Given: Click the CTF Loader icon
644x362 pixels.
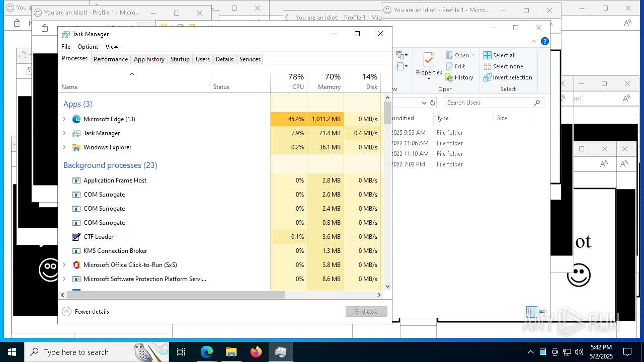Looking at the screenshot, I should pyautogui.click(x=76, y=237).
